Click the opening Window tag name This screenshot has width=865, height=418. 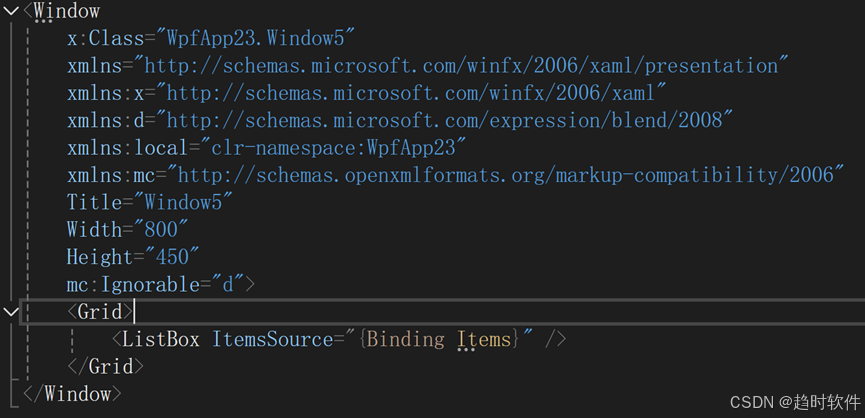pyautogui.click(x=66, y=12)
